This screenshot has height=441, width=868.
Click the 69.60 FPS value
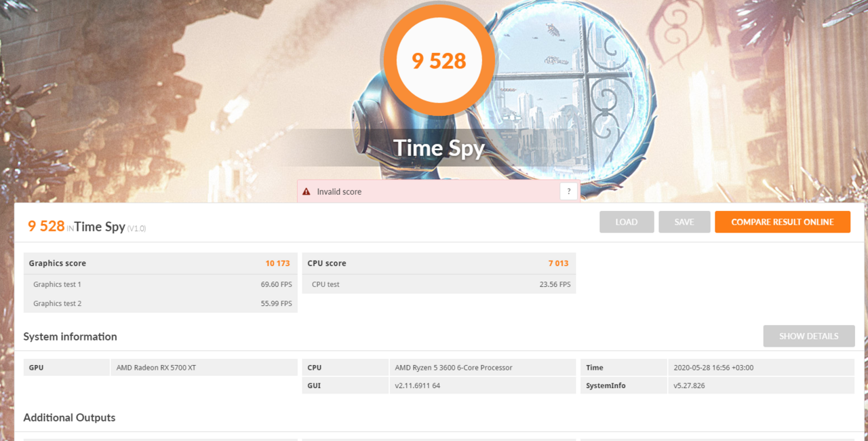coord(277,284)
